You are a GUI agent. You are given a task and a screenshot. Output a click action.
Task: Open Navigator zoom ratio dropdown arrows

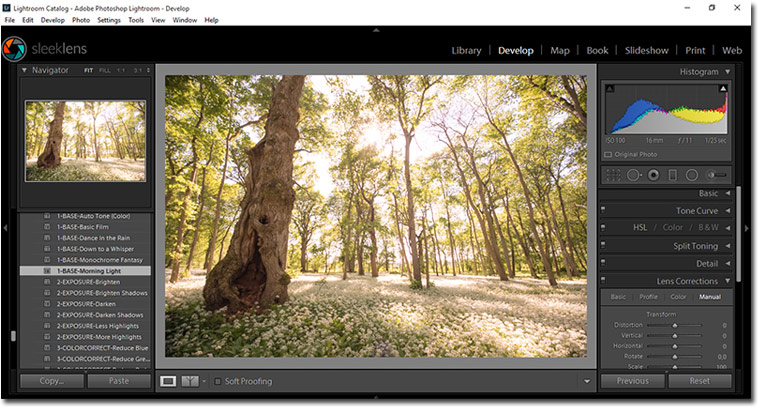tap(148, 70)
